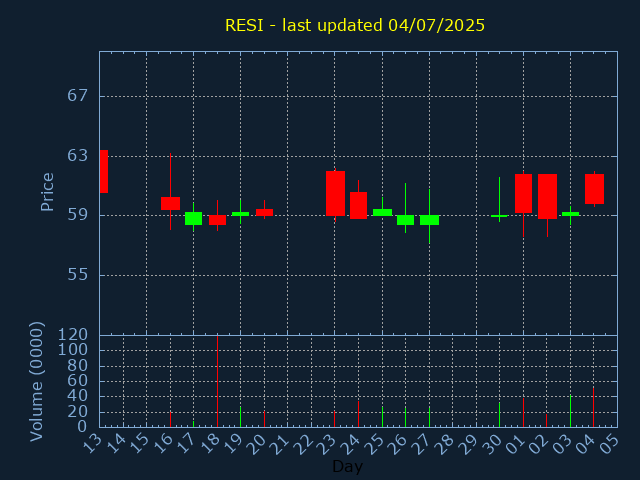The image size is (640, 480).
Task: Select the green candlestick for day 27
Action: [x=429, y=220]
